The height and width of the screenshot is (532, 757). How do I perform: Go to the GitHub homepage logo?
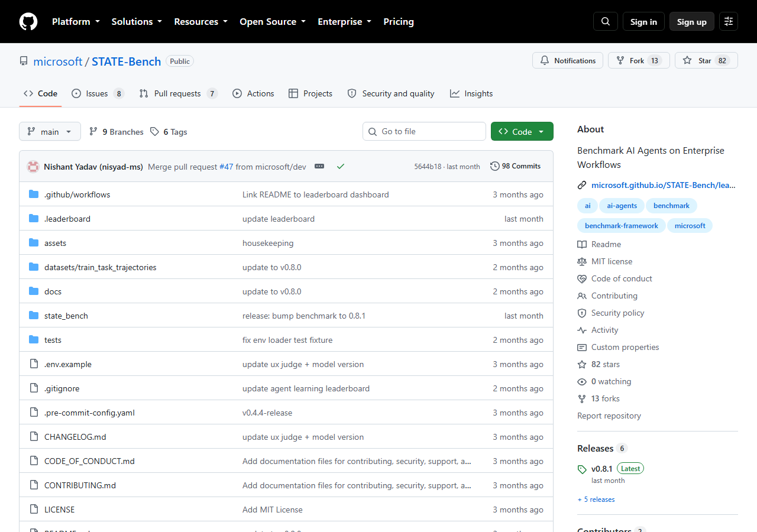[x=28, y=21]
